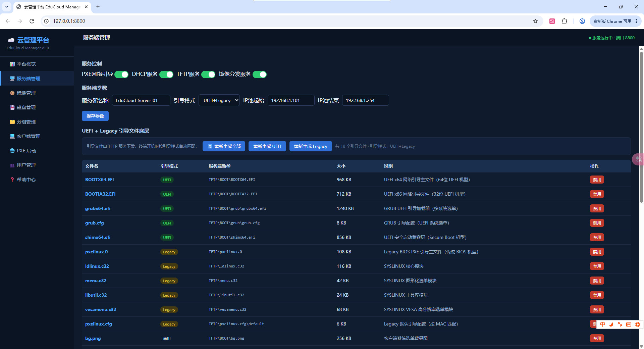Click the 服务器名称 input field
Screen dimensions: 644x349
[141, 100]
